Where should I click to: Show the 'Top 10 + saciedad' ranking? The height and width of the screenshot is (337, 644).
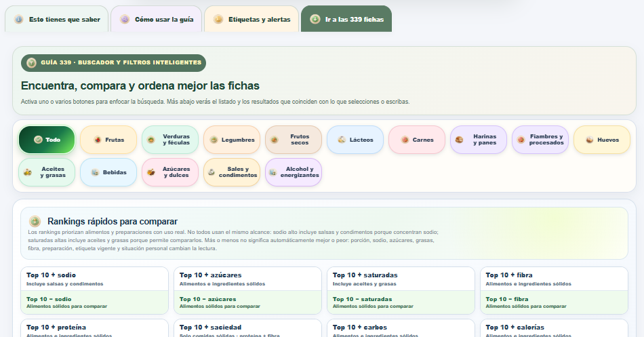(247, 328)
